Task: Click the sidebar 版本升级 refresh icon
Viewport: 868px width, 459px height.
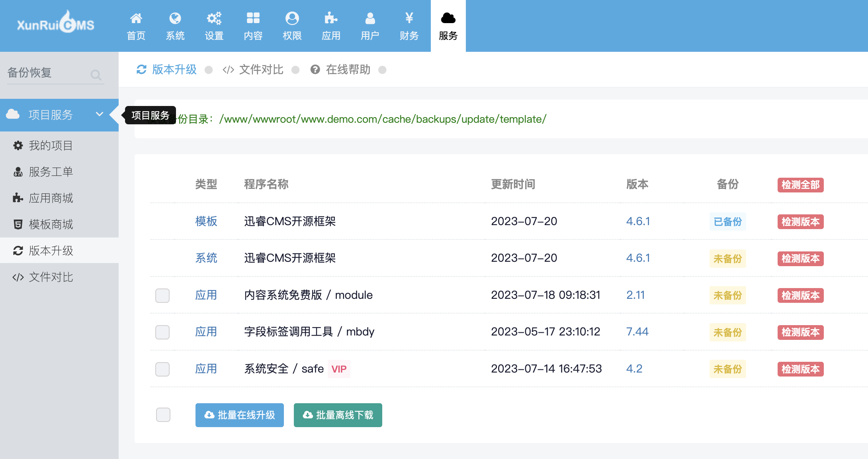Action: 18,251
